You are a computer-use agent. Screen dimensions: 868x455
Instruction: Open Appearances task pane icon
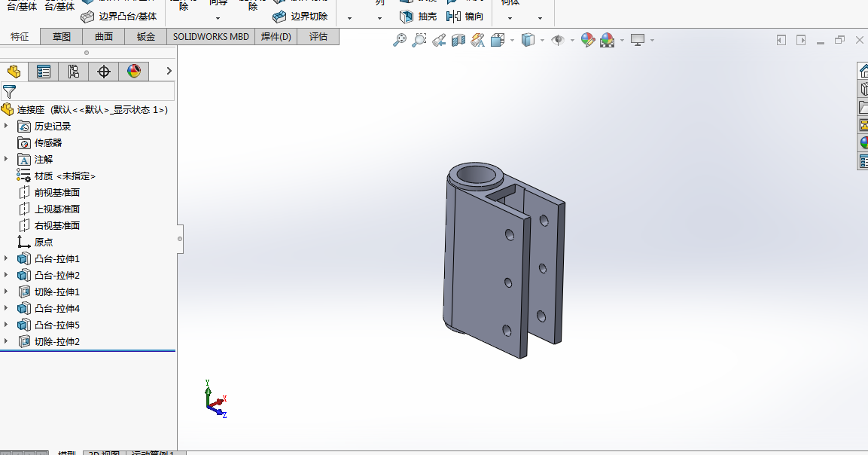[x=863, y=143]
